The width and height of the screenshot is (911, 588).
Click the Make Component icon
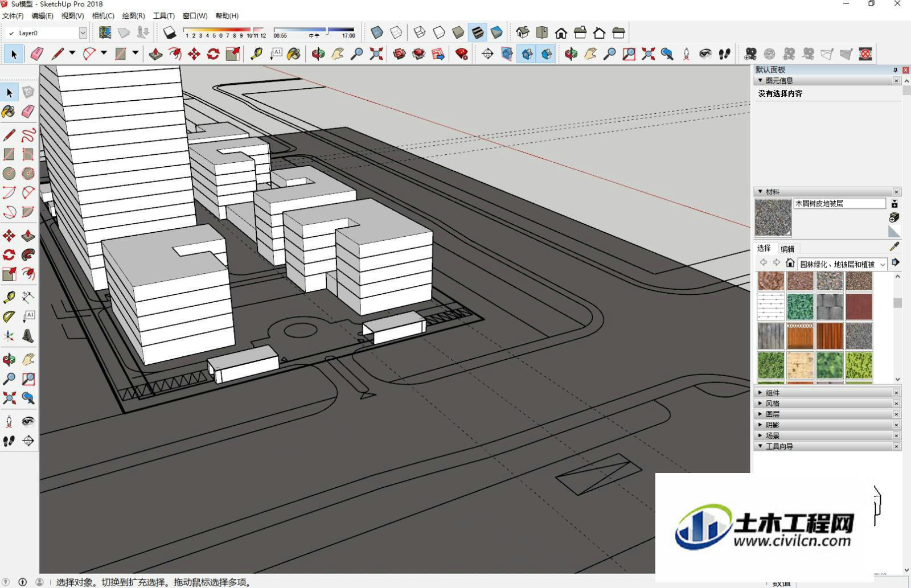point(28,92)
